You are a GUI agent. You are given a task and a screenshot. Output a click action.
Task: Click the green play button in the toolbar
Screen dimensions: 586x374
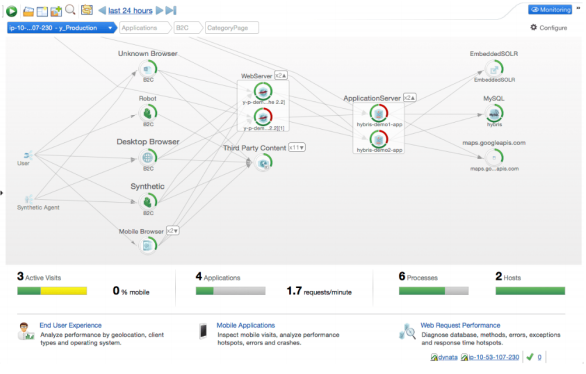(x=12, y=11)
